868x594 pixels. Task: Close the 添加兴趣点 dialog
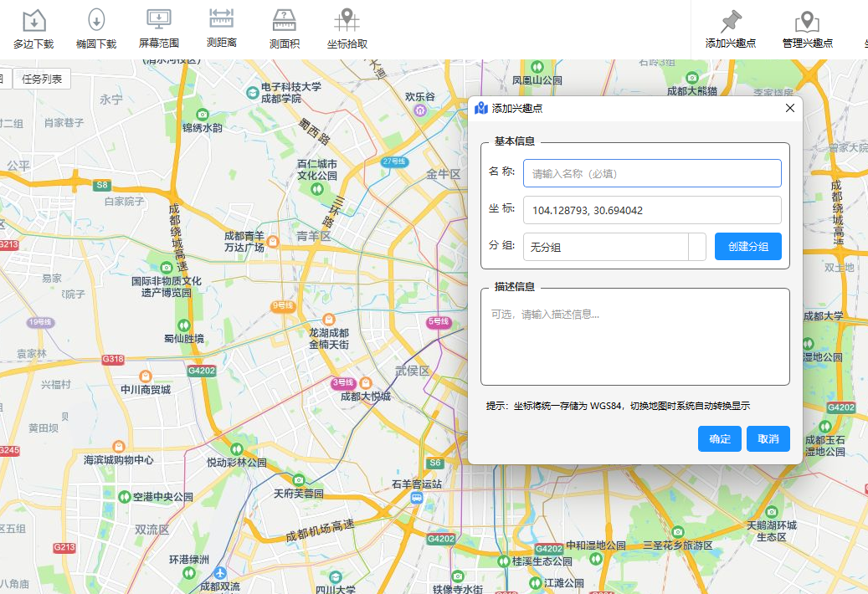click(x=790, y=108)
